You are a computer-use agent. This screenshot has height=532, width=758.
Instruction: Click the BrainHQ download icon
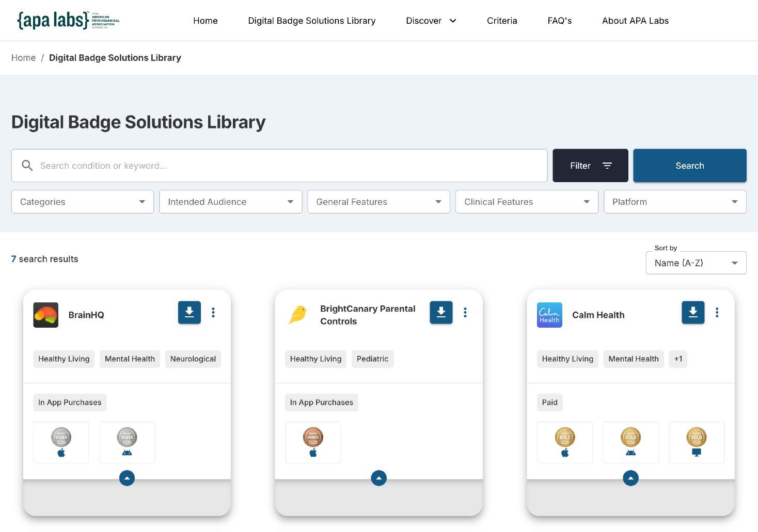coord(189,313)
